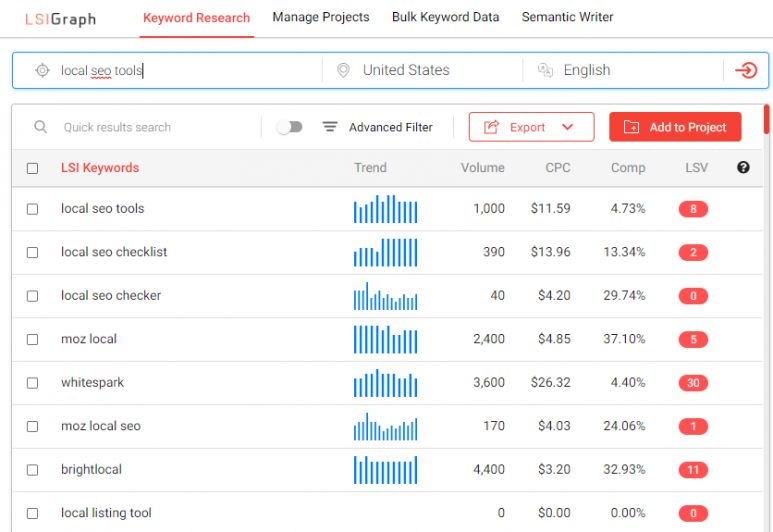Viewport: 773px width, 532px height.
Task: Open the Export dropdown
Action: pos(531,127)
